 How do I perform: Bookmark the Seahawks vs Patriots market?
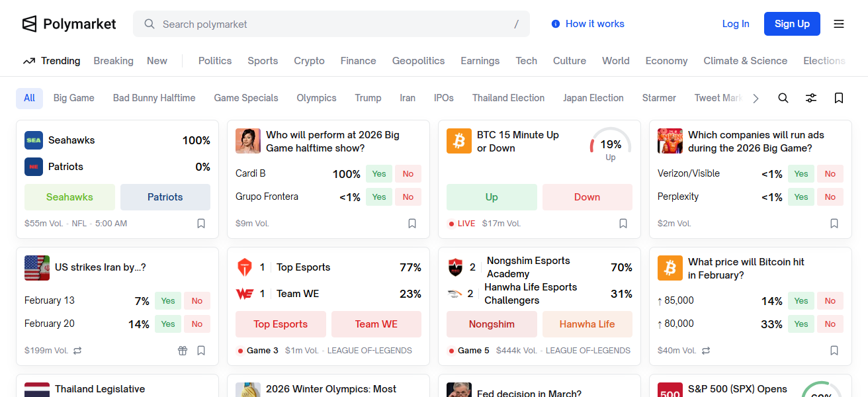click(201, 224)
